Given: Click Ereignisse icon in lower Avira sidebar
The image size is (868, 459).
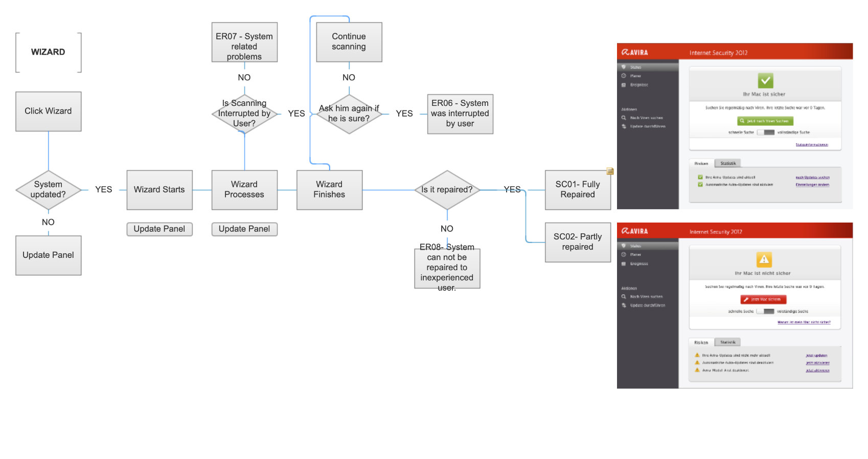Looking at the screenshot, I should 624,264.
